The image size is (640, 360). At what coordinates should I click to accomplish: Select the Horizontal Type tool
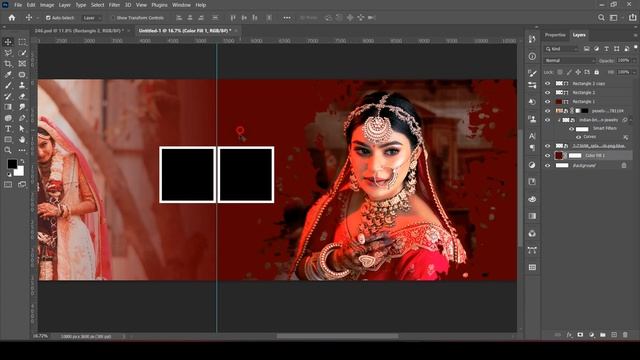pyautogui.click(x=8, y=129)
